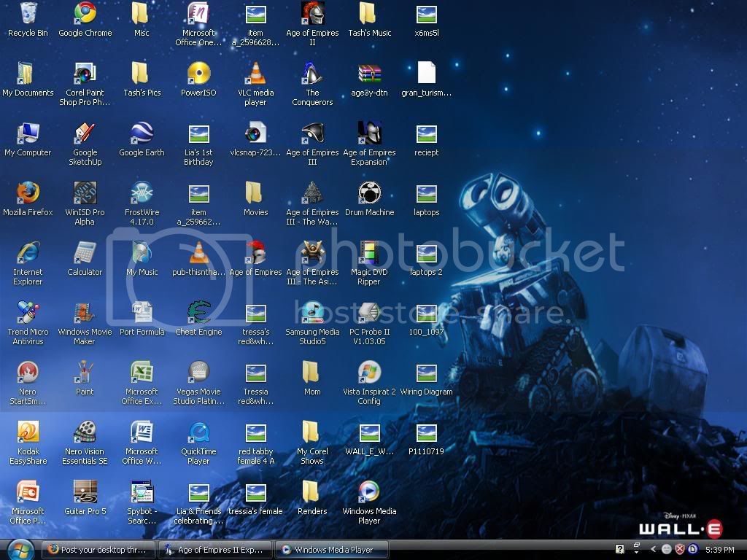
Task: Select the Internet Explorer shortcut
Action: tap(28, 253)
